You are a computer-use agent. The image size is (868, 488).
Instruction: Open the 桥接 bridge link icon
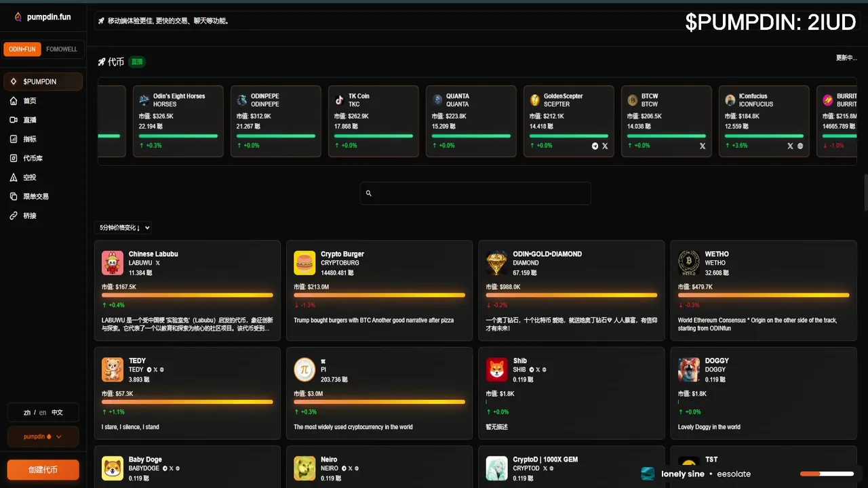[x=14, y=216]
